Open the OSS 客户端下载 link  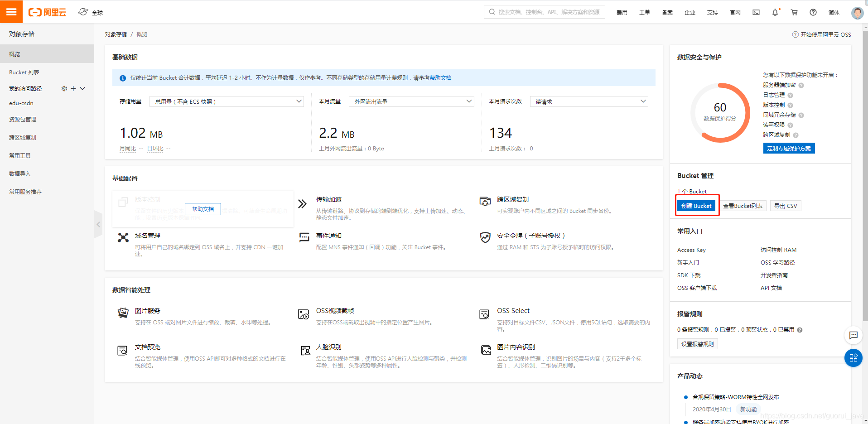tap(697, 288)
